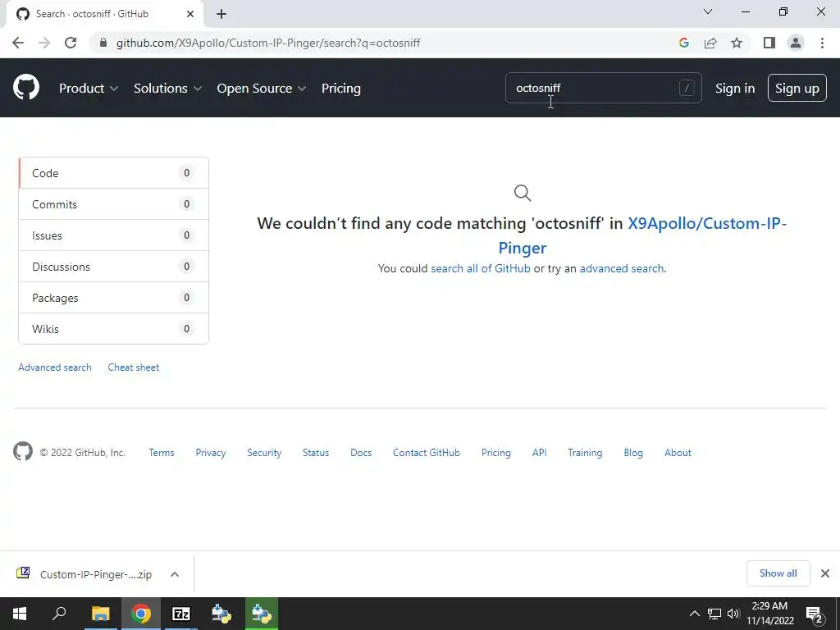The height and width of the screenshot is (630, 840).
Task: Open 7-Zip from the taskbar
Action: 180,614
